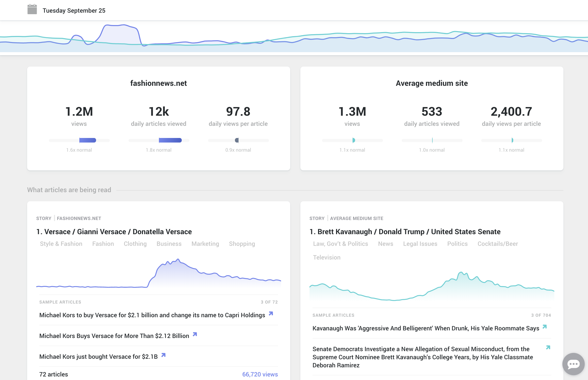The height and width of the screenshot is (380, 588).
Task: Click the Tuesday September 25 date label
Action: tap(74, 10)
